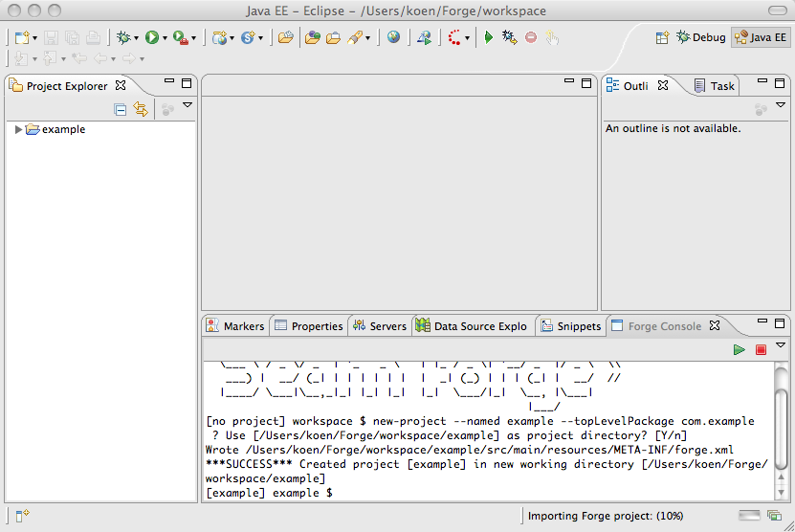
Task: Click the Open Perspective icon
Action: click(x=662, y=37)
